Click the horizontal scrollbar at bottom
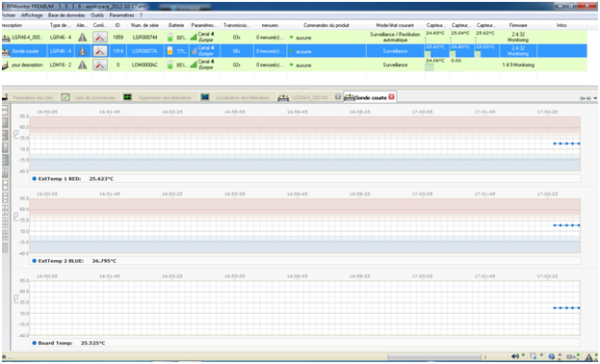This screenshot has height=364, width=600. 434,357
